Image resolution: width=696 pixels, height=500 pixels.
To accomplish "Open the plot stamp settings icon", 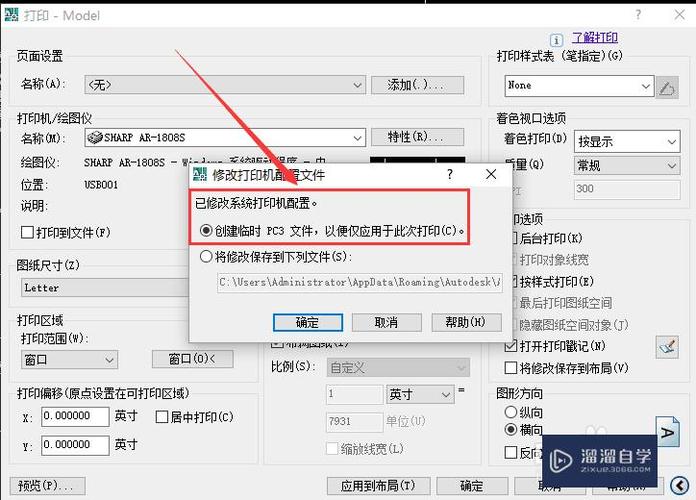I will tap(667, 347).
